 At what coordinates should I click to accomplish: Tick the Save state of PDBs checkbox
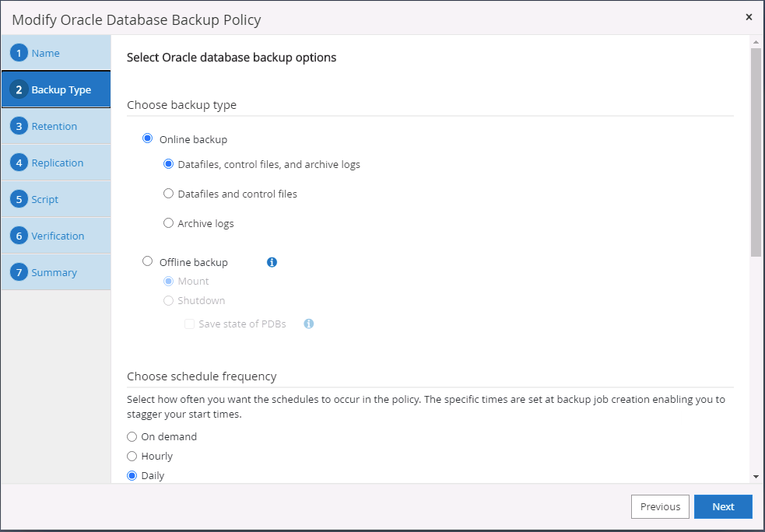pyautogui.click(x=189, y=324)
